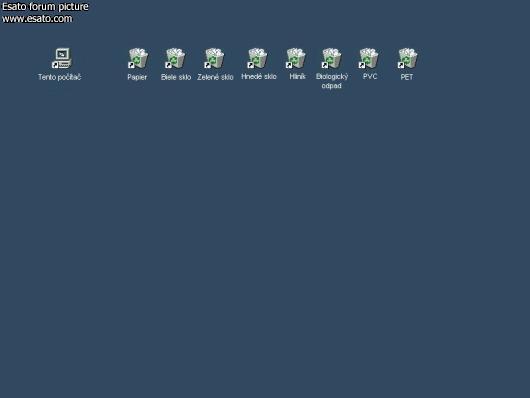This screenshot has width=530, height=398.
Task: Click the 'Papier' text label
Action: (x=137, y=77)
